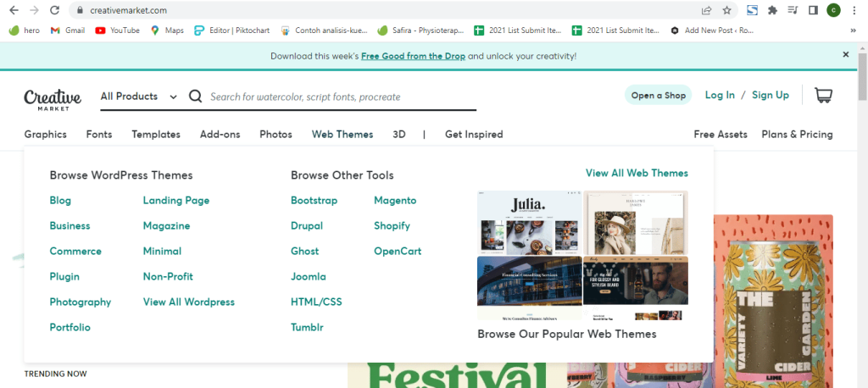Share this page via address bar icon

[x=706, y=10]
